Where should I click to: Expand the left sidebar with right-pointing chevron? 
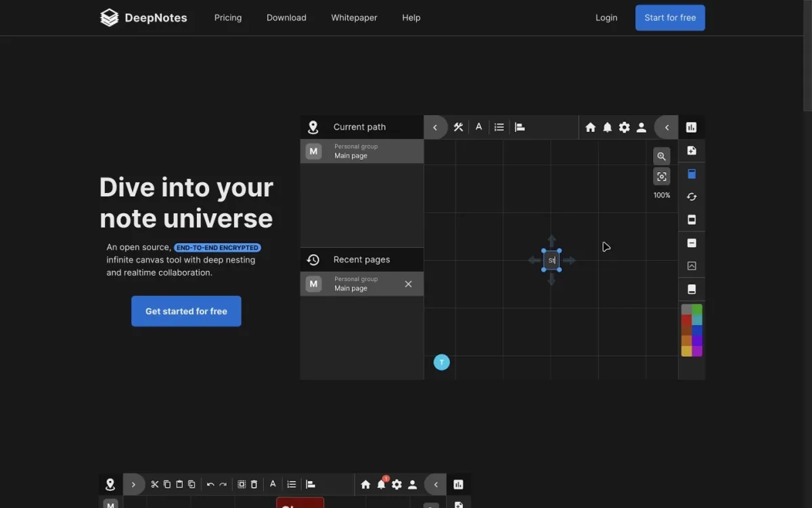tap(133, 484)
